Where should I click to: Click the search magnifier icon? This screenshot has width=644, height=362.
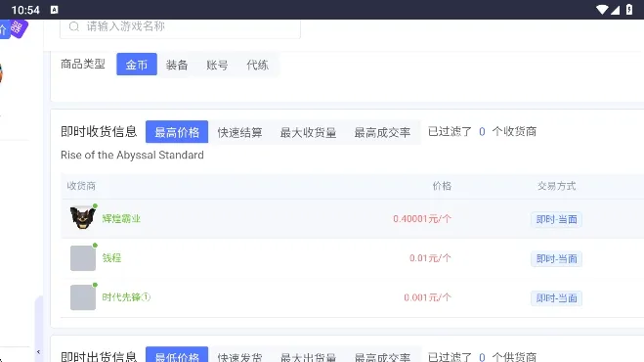coord(74,26)
